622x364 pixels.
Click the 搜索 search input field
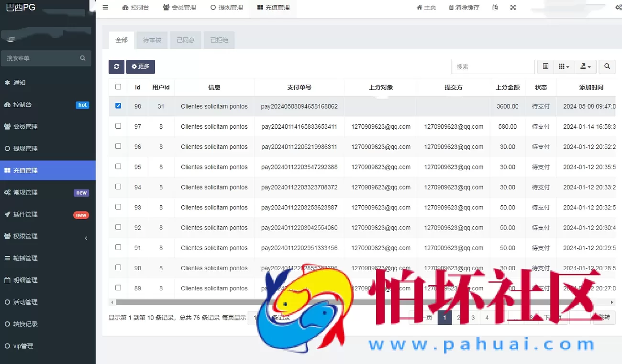pos(493,66)
